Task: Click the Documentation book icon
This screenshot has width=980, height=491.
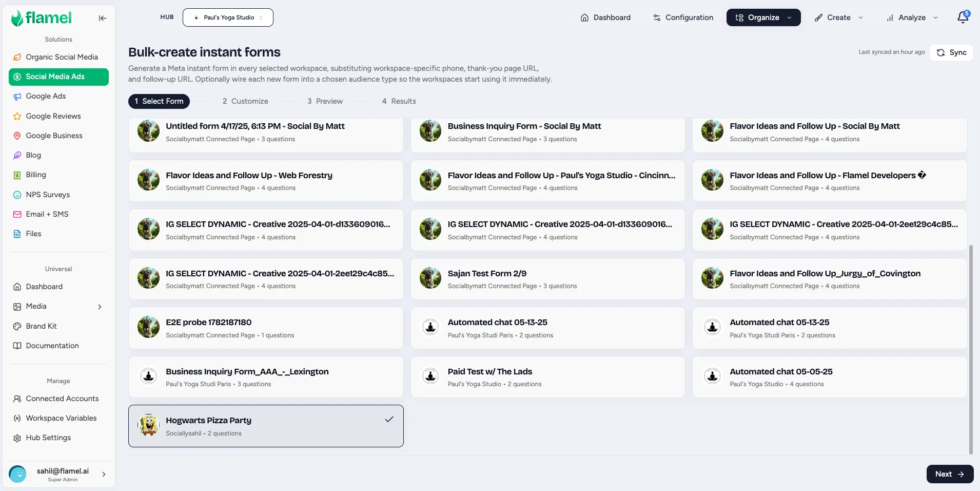Action: (x=17, y=346)
